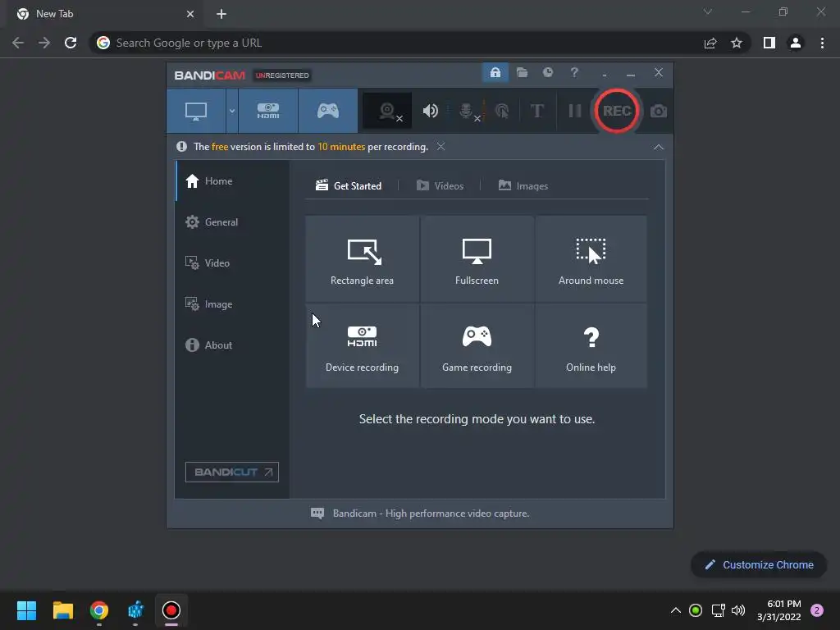Click the Bandicam icon in the taskbar
This screenshot has height=630, width=840.
click(x=171, y=610)
